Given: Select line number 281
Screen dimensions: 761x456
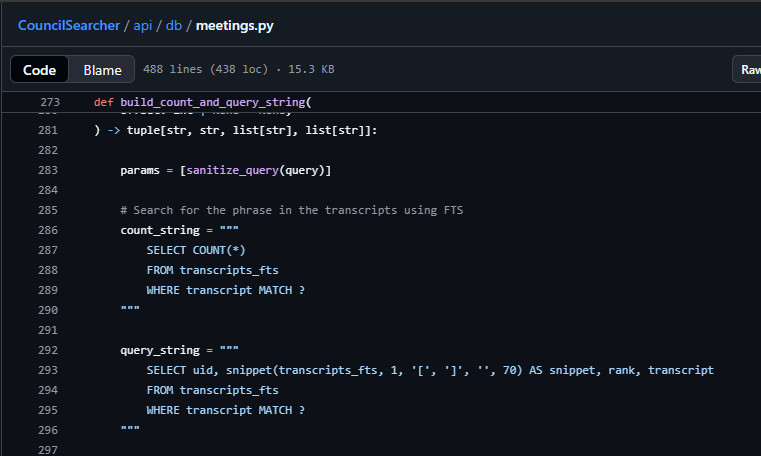Looking at the screenshot, I should (x=48, y=130).
